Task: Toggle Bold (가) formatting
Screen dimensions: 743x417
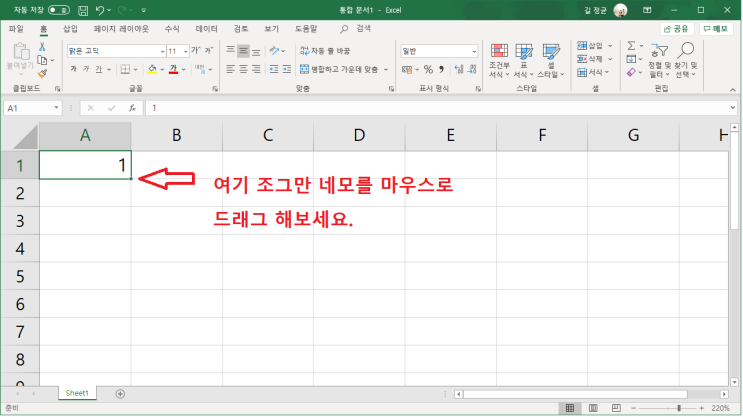Action: coord(73,70)
